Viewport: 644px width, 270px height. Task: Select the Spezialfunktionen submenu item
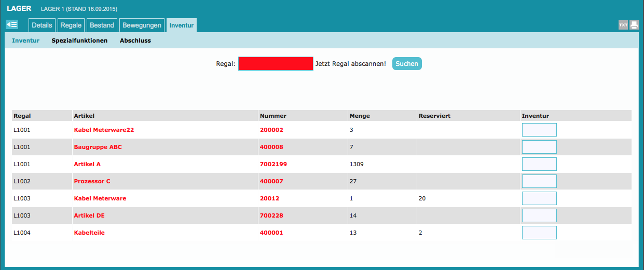[x=79, y=40]
